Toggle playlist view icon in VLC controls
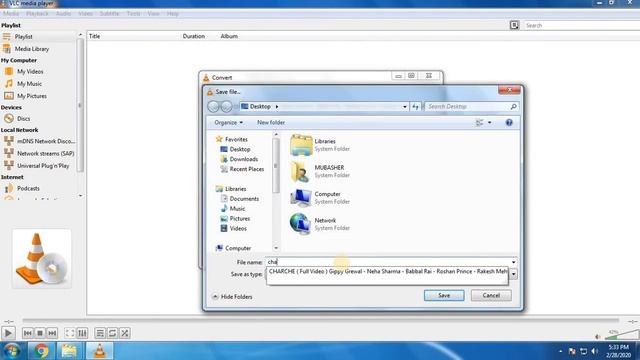640x360 pixels. click(100, 333)
